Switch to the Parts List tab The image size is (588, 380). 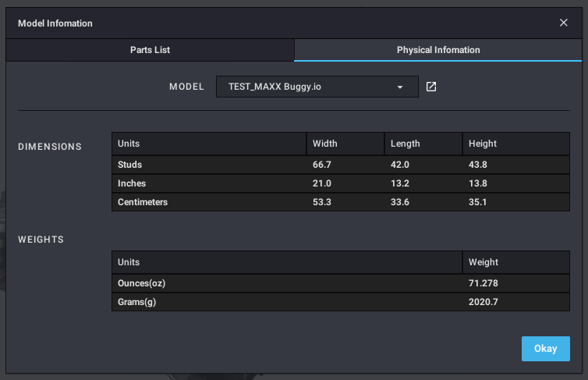pos(150,50)
